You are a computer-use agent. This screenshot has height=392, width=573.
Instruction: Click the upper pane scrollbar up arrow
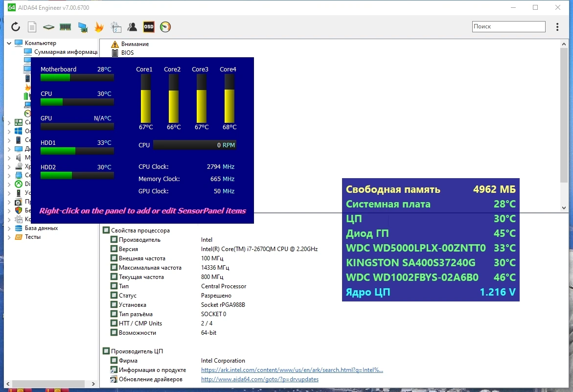click(x=564, y=44)
